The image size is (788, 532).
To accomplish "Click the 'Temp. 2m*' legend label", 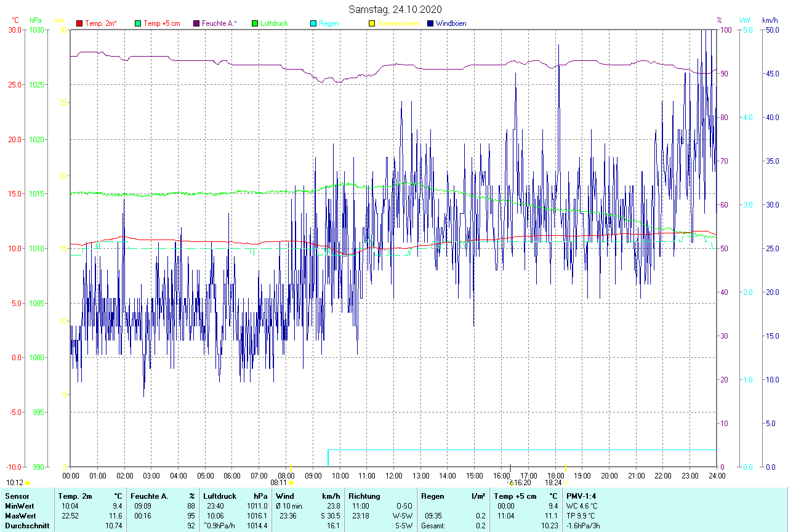I will (101, 23).
